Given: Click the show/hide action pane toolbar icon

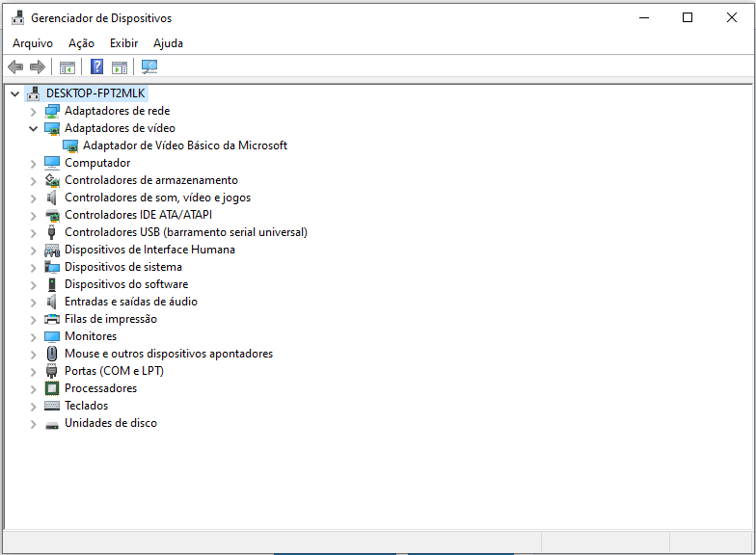Looking at the screenshot, I should point(120,67).
